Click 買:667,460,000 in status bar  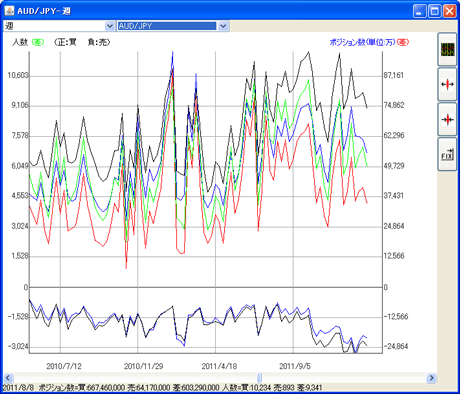[x=103, y=388]
